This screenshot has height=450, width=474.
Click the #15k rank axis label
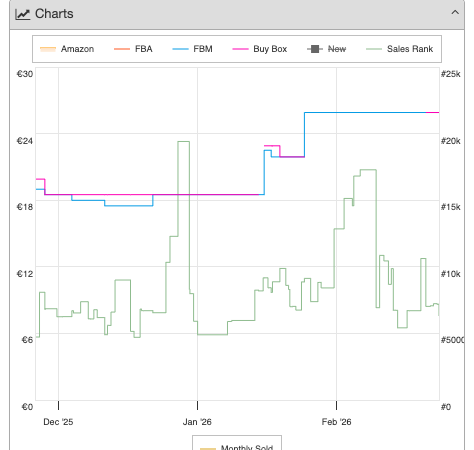click(x=451, y=207)
